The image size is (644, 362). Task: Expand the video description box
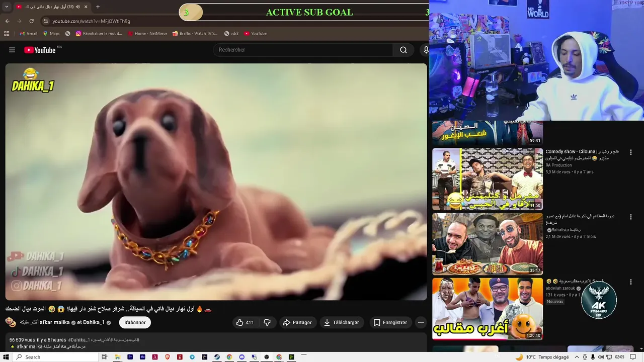point(216,343)
